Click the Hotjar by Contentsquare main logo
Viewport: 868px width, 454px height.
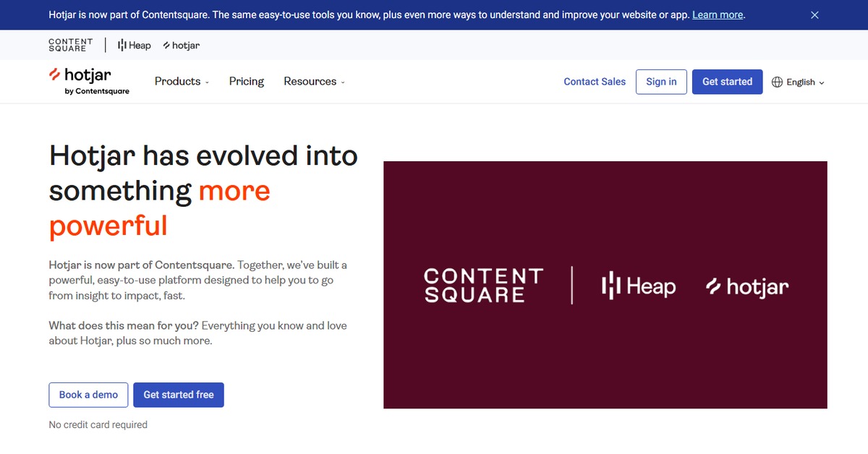[89, 81]
